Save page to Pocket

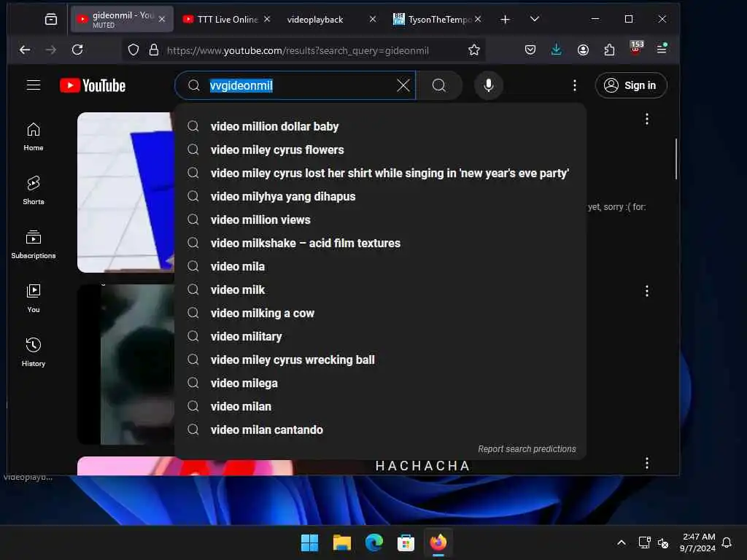[x=530, y=50]
